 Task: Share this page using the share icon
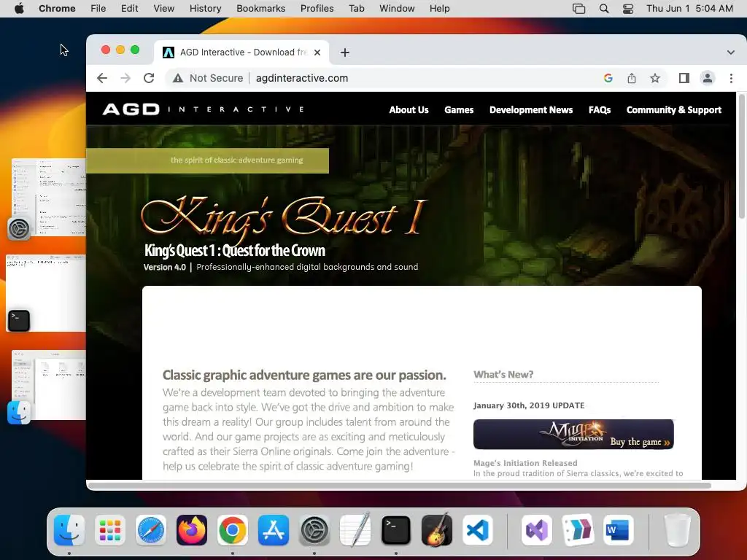[631, 78]
